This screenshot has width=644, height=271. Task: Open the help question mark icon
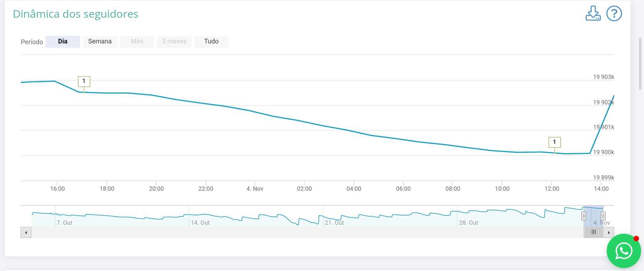coord(614,14)
